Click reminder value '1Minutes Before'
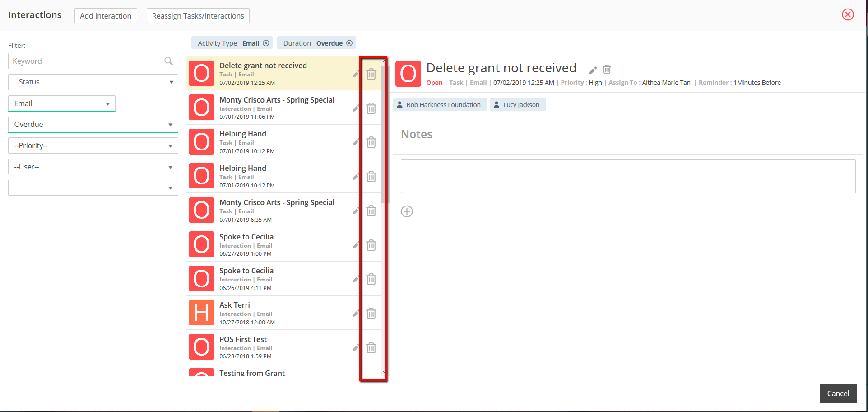Image resolution: width=868 pixels, height=412 pixels. (x=757, y=83)
